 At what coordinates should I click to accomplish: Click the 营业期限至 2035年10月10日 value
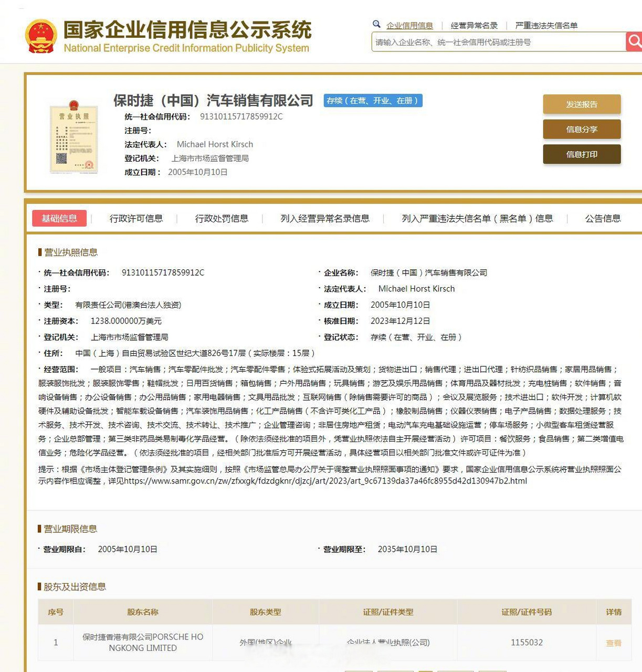(407, 549)
